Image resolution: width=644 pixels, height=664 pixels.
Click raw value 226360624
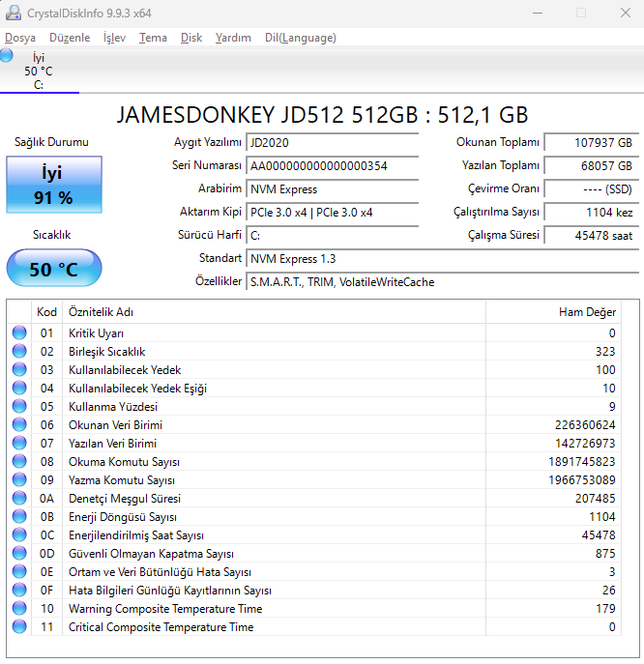point(585,424)
